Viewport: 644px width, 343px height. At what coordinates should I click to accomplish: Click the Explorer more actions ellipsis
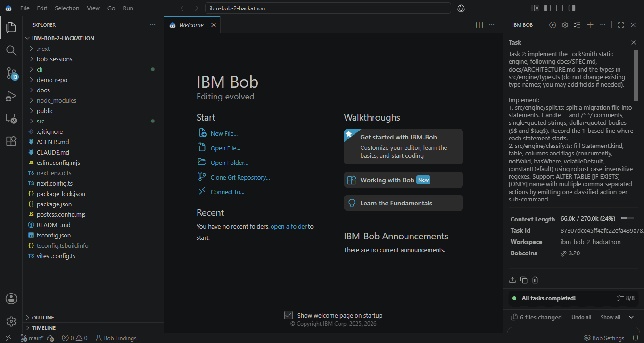pos(152,25)
